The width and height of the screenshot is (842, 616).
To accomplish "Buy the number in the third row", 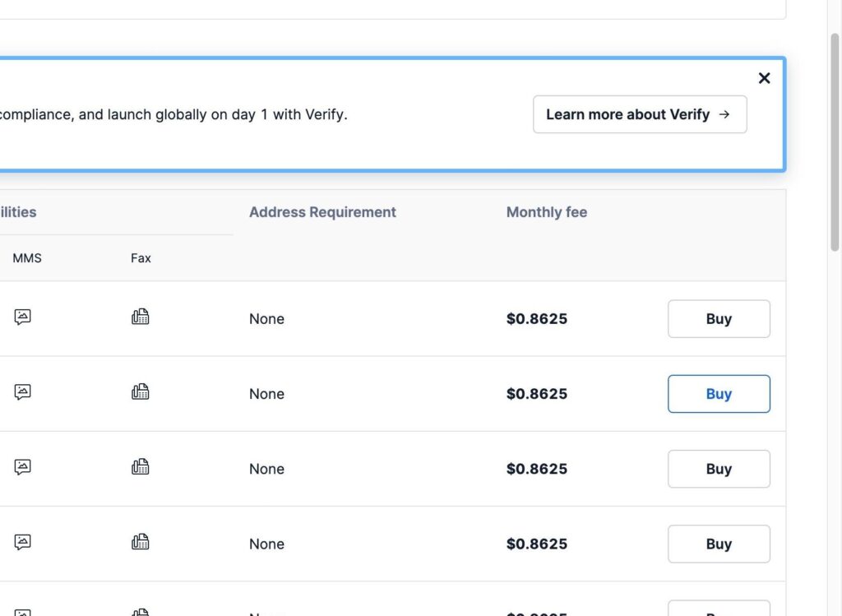I will tap(718, 469).
